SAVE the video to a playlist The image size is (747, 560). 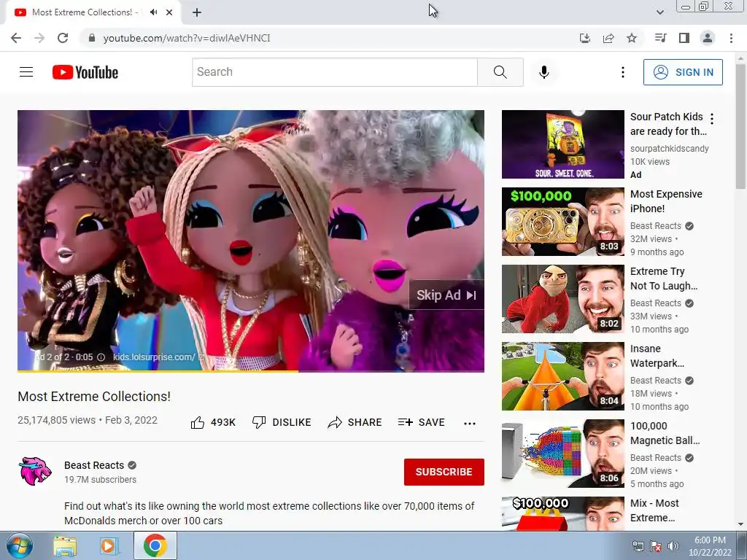click(422, 422)
